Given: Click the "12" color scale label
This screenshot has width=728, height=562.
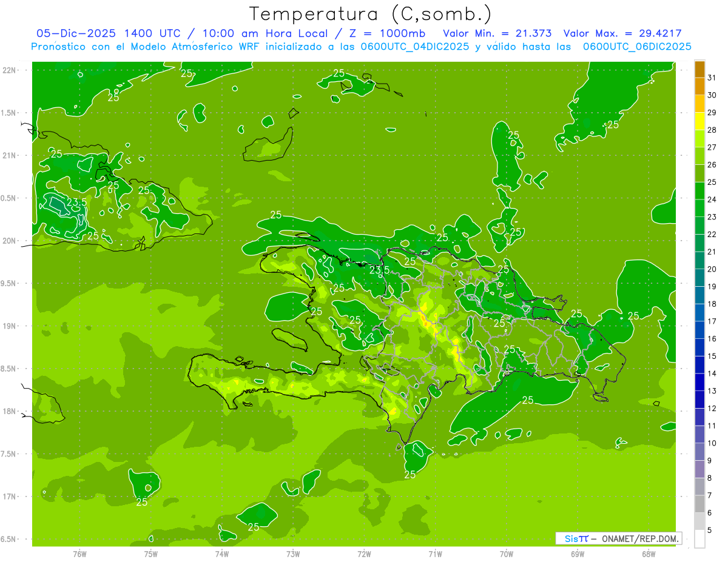Looking at the screenshot, I should pyautogui.click(x=712, y=409).
